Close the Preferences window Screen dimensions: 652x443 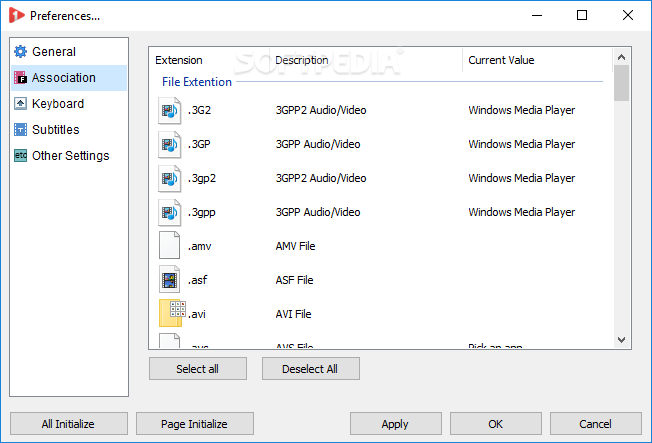(x=628, y=15)
